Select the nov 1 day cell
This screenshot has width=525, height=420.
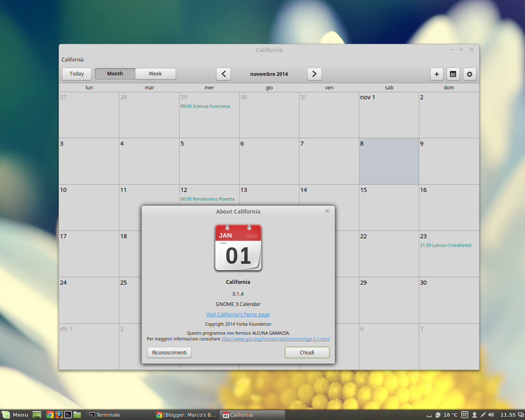389,115
